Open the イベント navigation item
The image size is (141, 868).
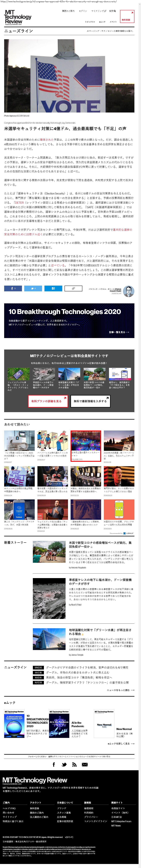coord(113,21)
